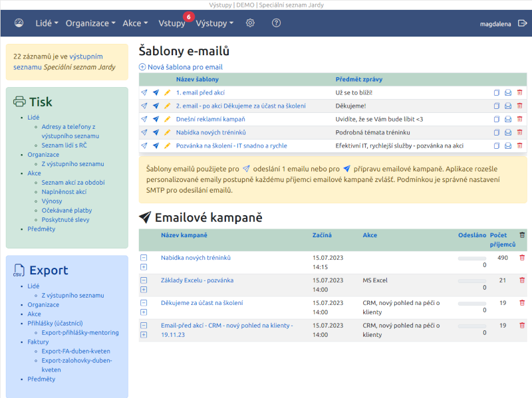Open 'Poskytnuté slevy' print report
The height and width of the screenshot is (398, 532).
tap(65, 220)
